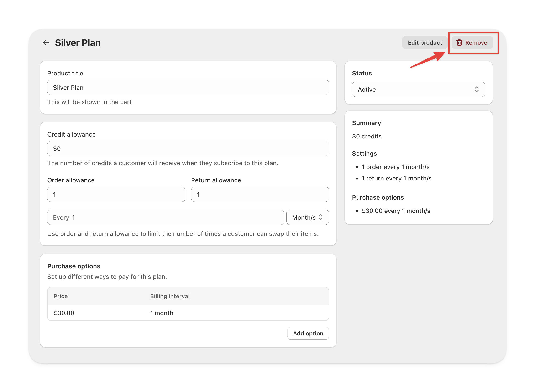Image resolution: width=535 pixels, height=392 pixels.
Task: Click the Remove button
Action: click(472, 42)
